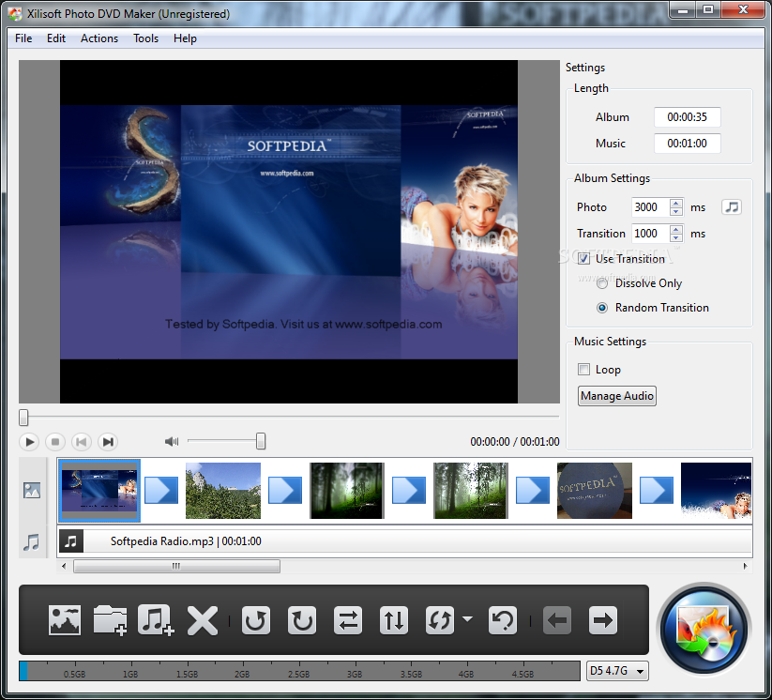772x700 pixels.
Task: Click the swap/reorder photos icon
Action: (440, 620)
